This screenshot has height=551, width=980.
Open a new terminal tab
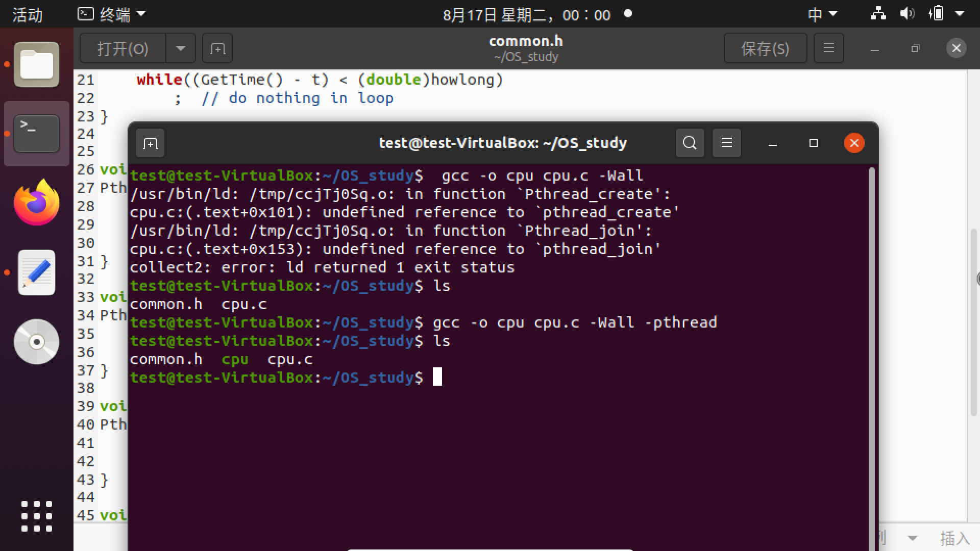coord(151,143)
